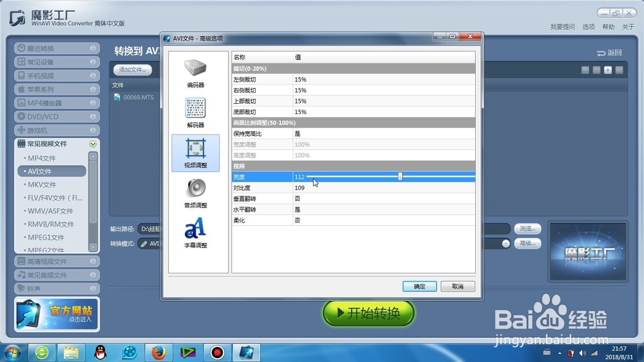644x362 pixels.
Task: Open file explorer folder in taskbar
Action: [71, 352]
